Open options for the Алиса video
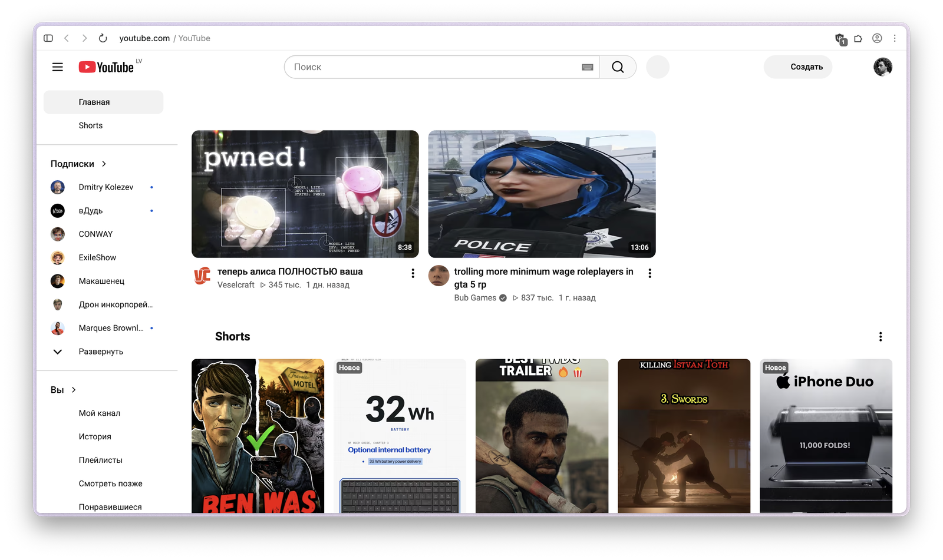The width and height of the screenshot is (943, 560). point(413,273)
